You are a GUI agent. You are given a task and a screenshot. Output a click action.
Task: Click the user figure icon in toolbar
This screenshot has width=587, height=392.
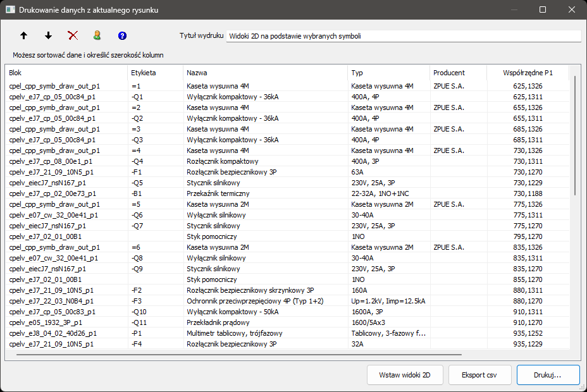click(97, 36)
